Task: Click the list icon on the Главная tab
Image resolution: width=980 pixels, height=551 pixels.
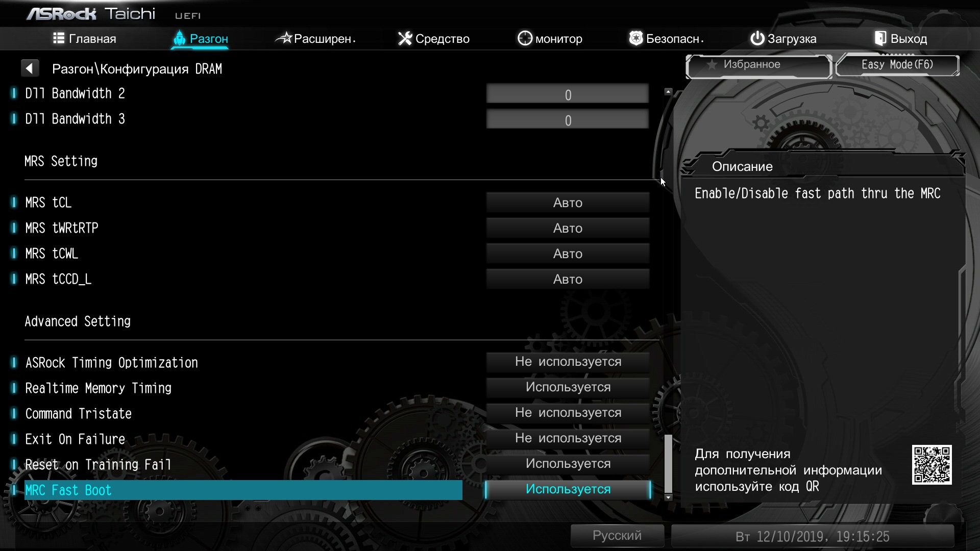Action: [59, 38]
